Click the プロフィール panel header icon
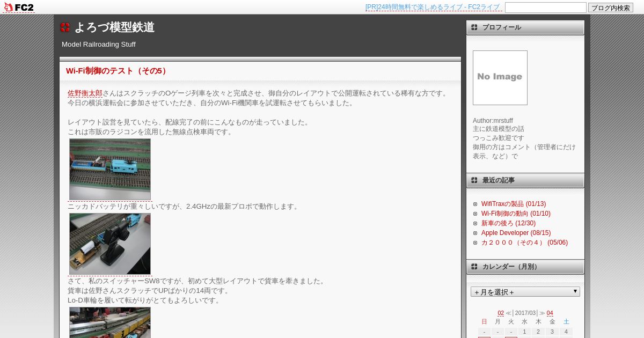 474,27
